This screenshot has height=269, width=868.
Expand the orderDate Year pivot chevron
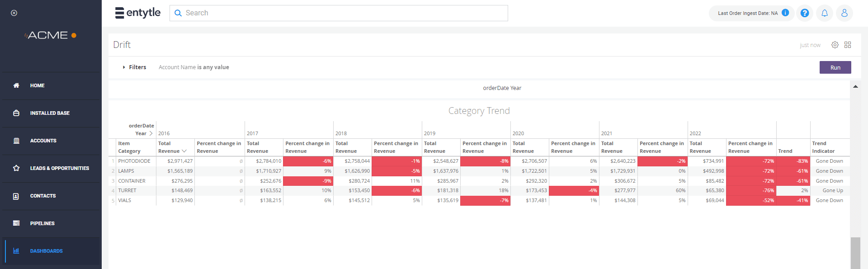pos(151,133)
